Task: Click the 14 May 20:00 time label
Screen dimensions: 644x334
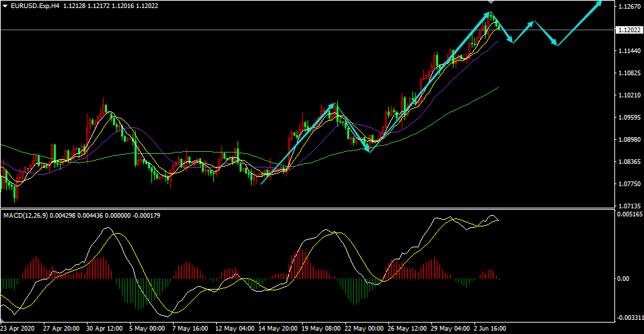Action: pos(277,329)
